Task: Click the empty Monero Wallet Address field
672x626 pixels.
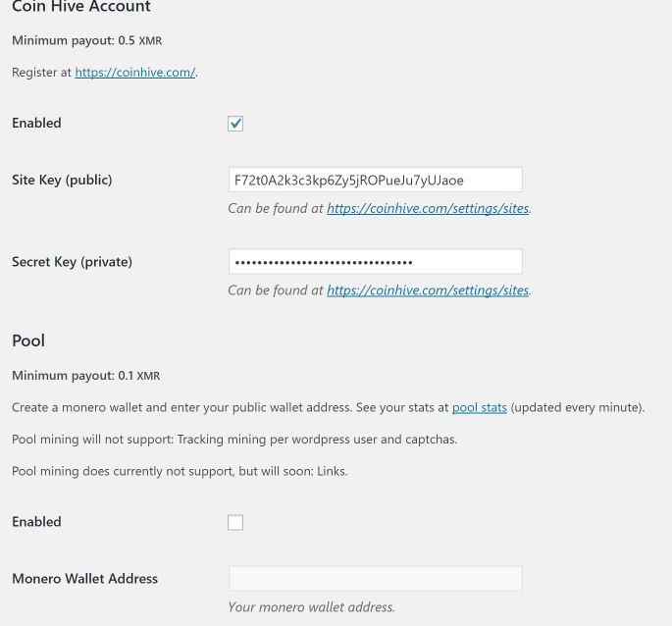Action: click(x=376, y=578)
